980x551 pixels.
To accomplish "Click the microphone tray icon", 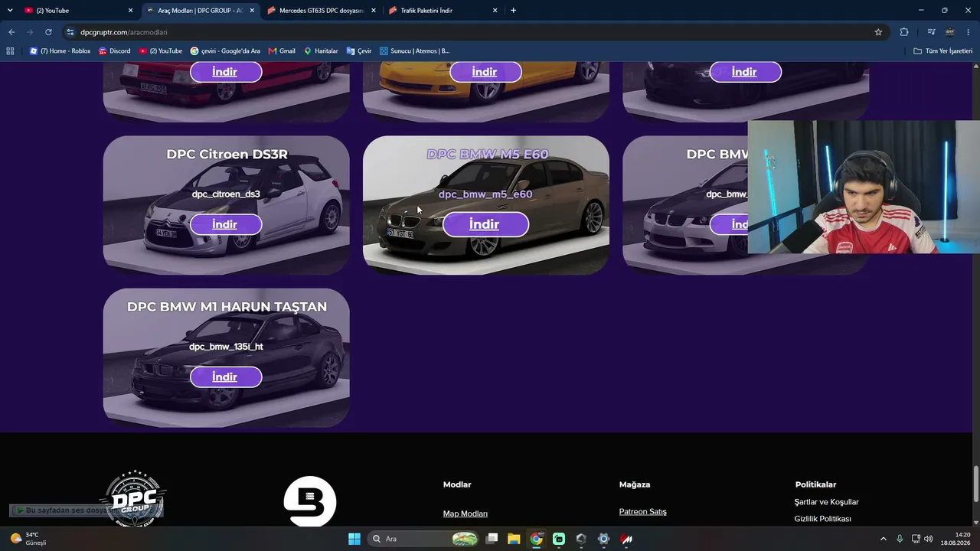I will pos(900,539).
